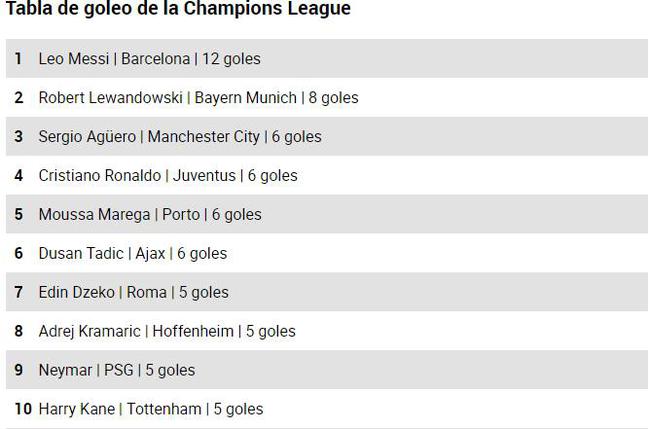This screenshot has width=650, height=429.
Task: Click the '12 goles' text
Action: (x=231, y=59)
